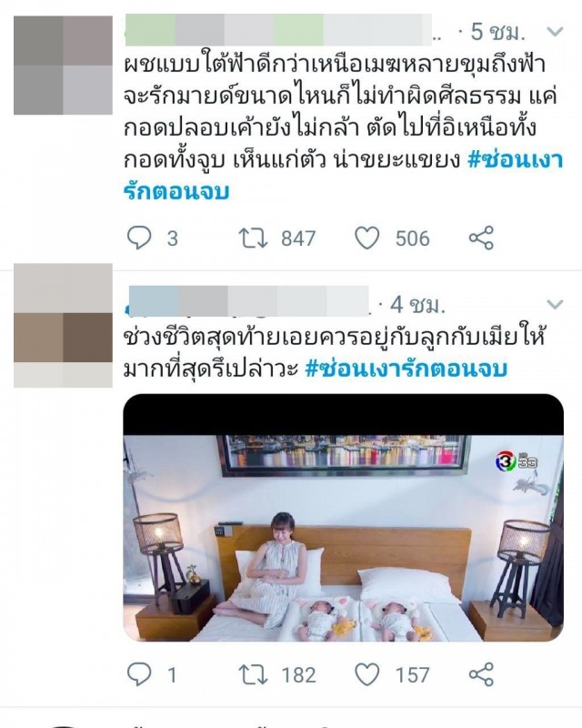Retweet the second tweet with 182 retweets
This screenshot has height=728, width=582.
(253, 674)
